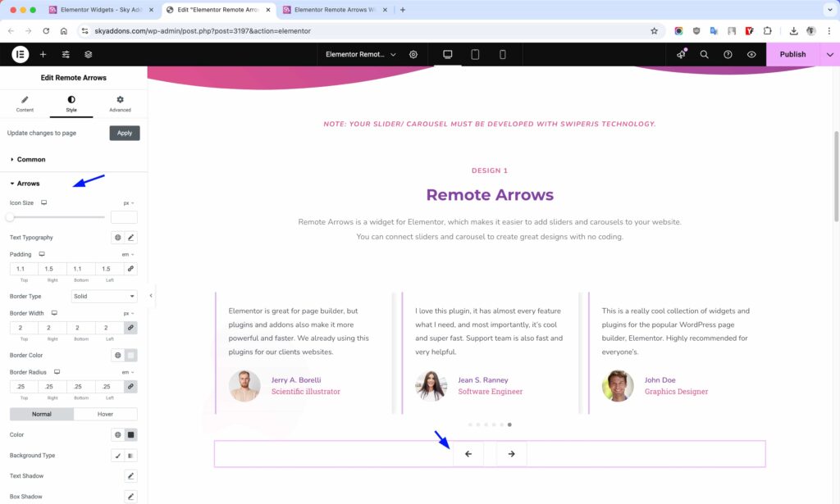Edit Box Shadow pencil icon

(x=130, y=497)
